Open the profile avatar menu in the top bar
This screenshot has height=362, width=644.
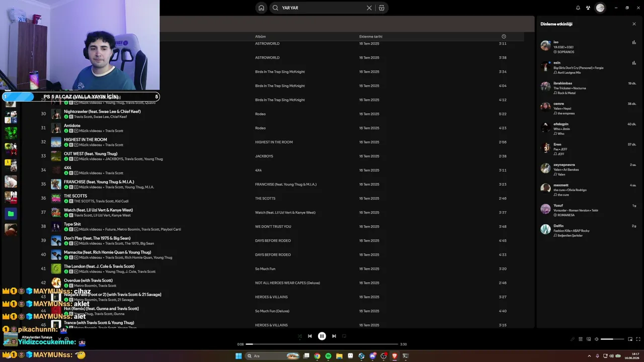[600, 8]
